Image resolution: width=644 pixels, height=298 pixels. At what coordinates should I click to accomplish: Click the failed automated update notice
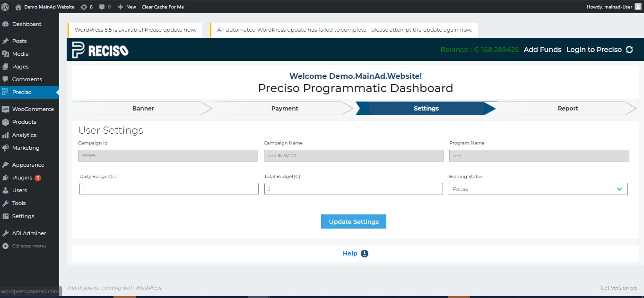(345, 30)
